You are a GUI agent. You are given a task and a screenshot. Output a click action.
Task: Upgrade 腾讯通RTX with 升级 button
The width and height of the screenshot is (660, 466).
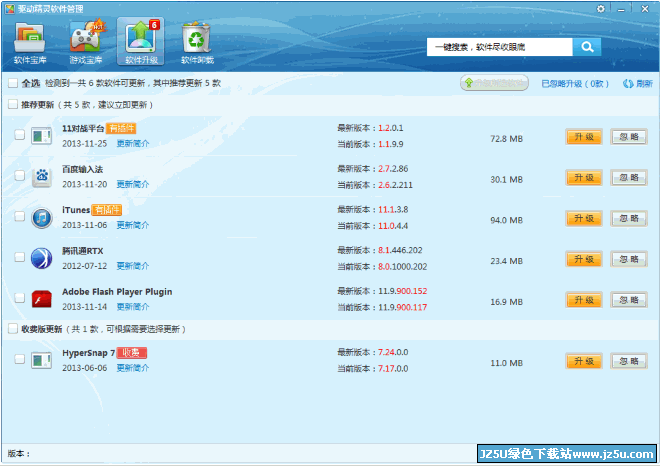[x=584, y=259]
